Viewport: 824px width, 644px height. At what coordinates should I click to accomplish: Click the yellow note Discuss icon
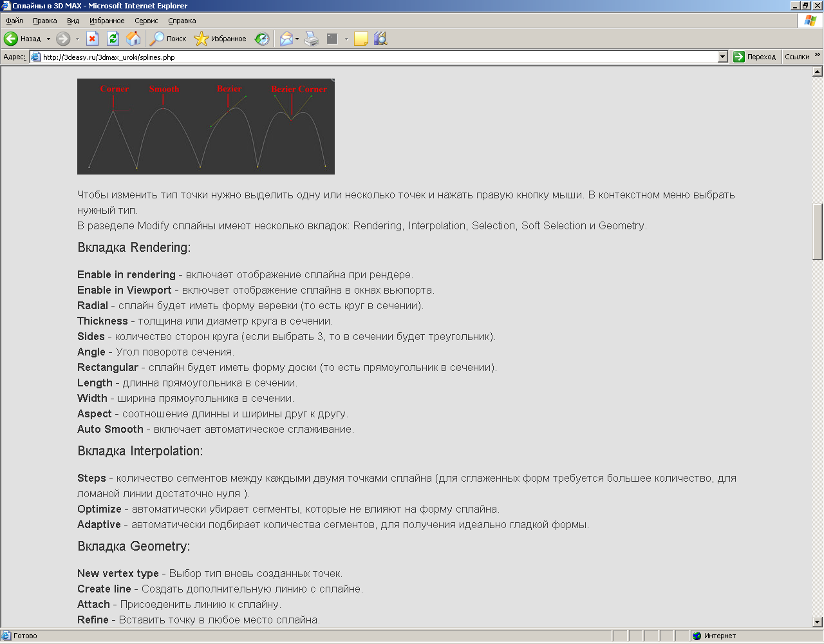(x=361, y=39)
